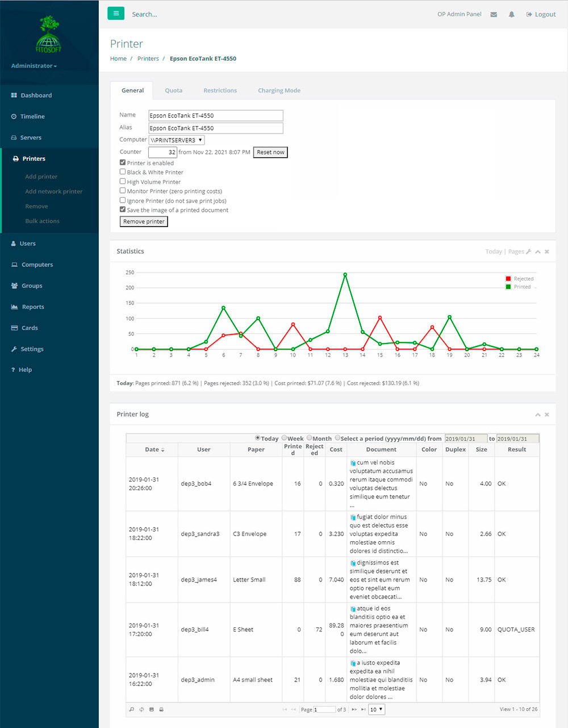The height and width of the screenshot is (728, 568).
Task: Select the General tab
Action: pos(133,90)
